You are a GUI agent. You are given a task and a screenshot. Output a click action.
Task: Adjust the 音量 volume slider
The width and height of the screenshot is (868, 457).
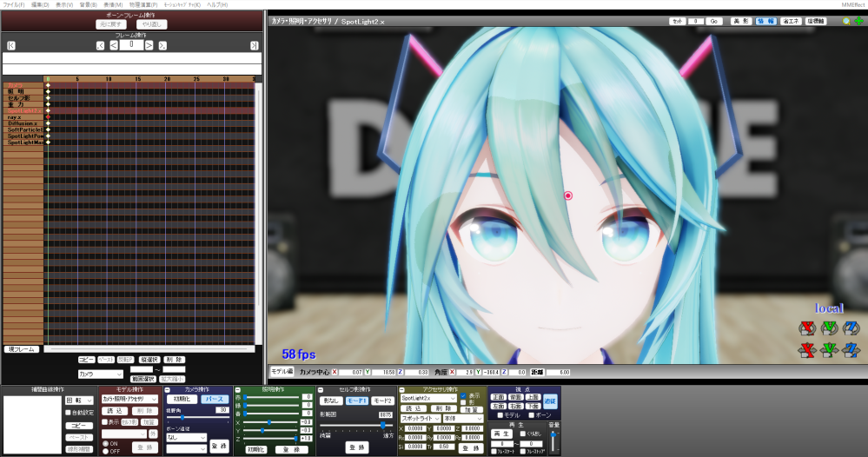tap(553, 441)
